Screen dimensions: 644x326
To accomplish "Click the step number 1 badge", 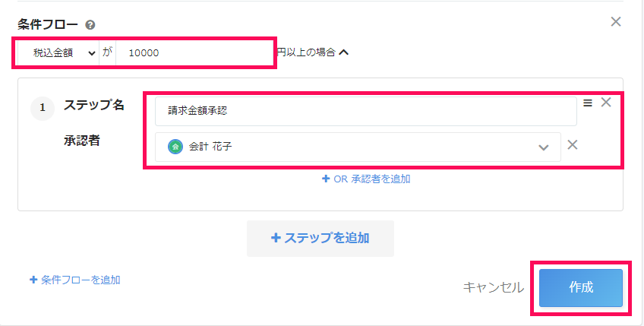I will (x=43, y=108).
